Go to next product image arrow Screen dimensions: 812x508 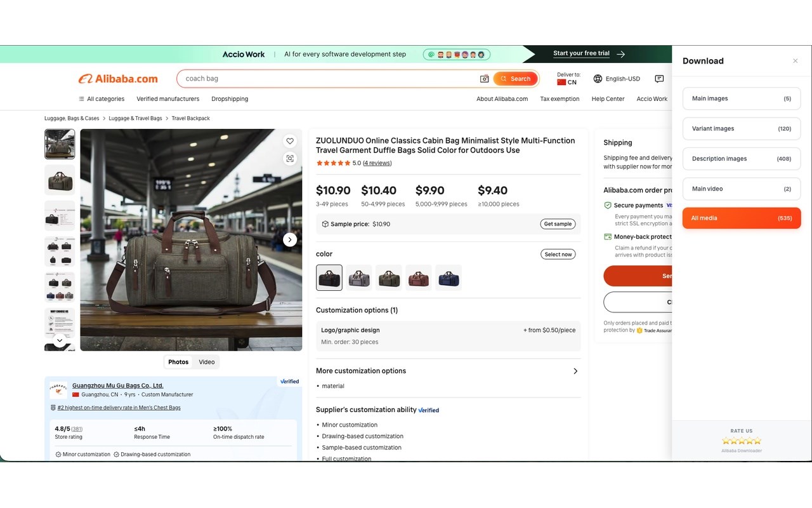click(290, 239)
